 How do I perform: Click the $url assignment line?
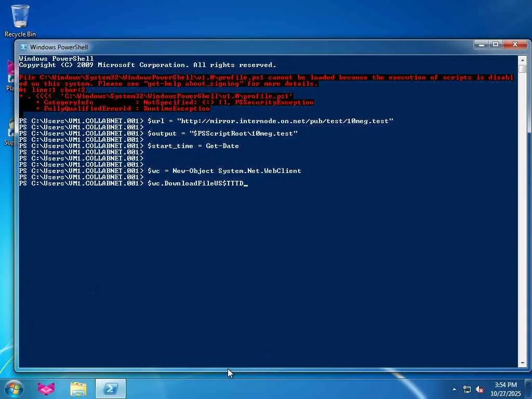pyautogui.click(x=206, y=121)
